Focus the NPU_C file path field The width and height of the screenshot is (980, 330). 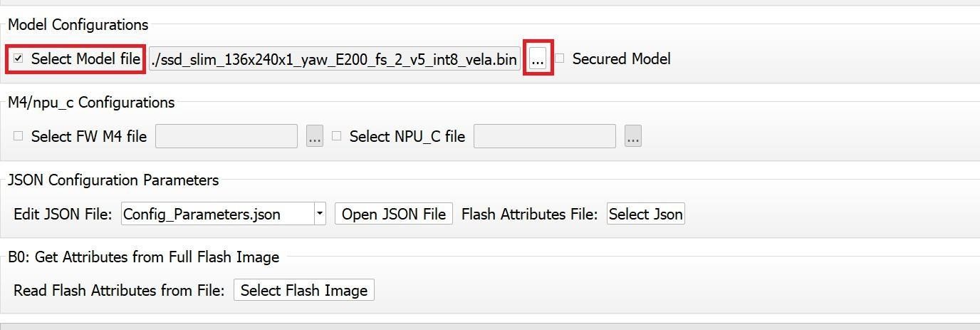pyautogui.click(x=544, y=136)
